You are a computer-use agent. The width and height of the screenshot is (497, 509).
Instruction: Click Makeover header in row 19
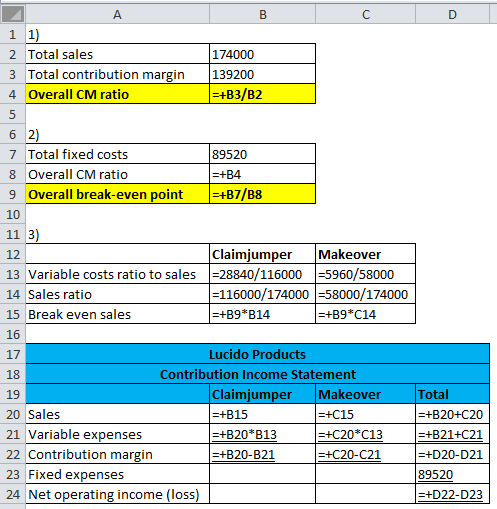click(x=366, y=394)
